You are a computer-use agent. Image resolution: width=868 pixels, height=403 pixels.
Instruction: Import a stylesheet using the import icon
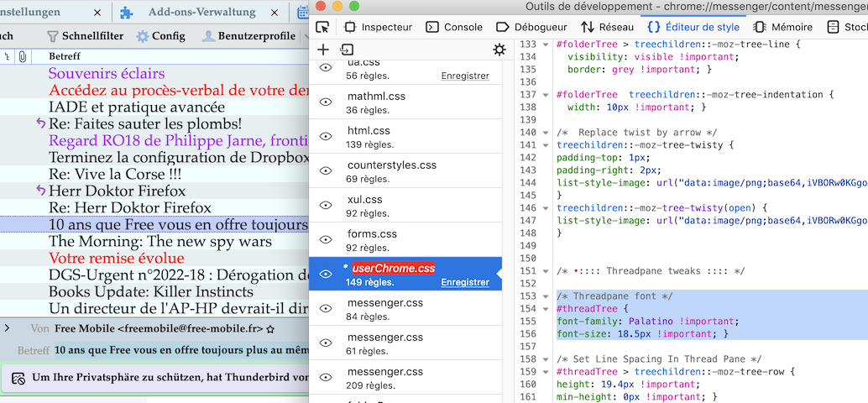point(347,50)
